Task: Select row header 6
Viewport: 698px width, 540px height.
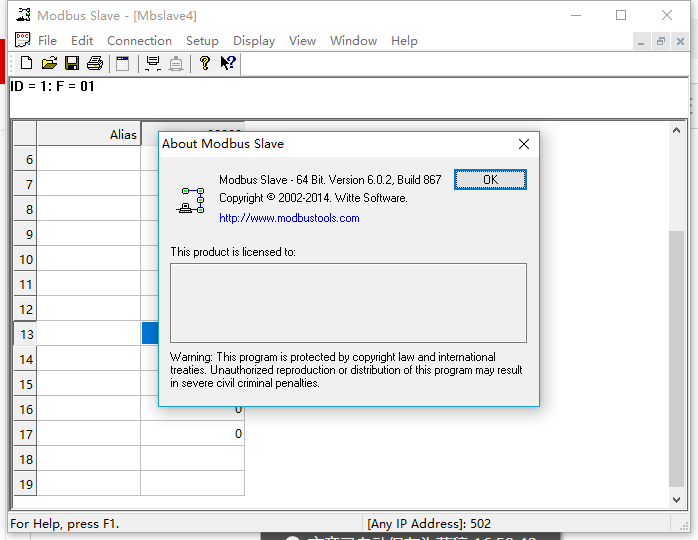Action: 25,159
